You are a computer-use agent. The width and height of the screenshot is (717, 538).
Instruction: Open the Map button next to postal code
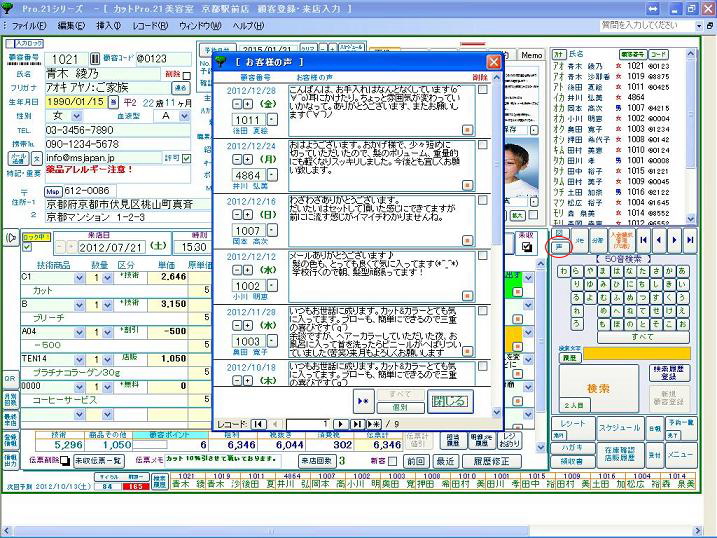53,192
